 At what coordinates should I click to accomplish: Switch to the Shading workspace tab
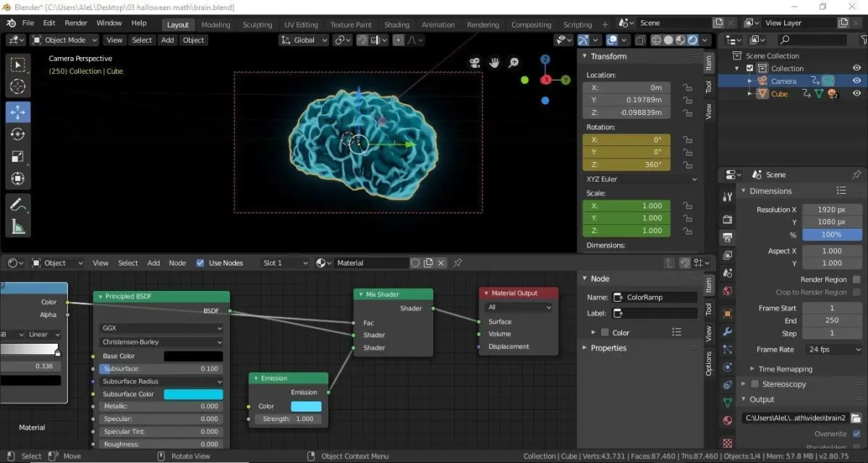pyautogui.click(x=396, y=25)
